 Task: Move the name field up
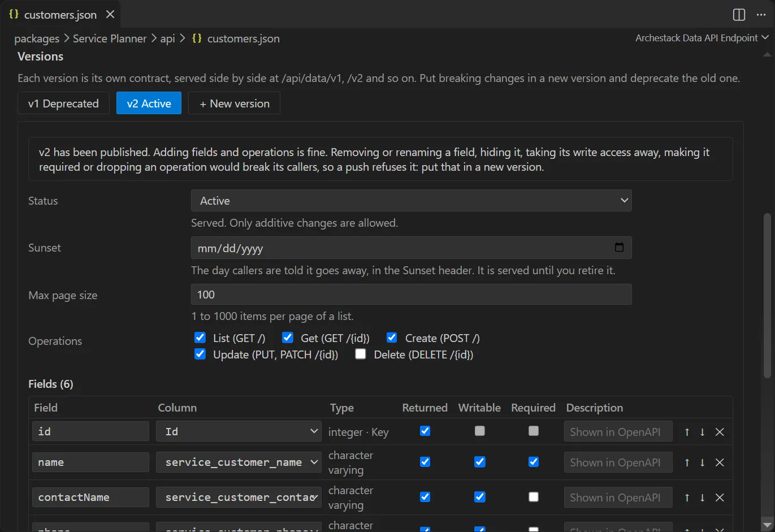point(687,462)
